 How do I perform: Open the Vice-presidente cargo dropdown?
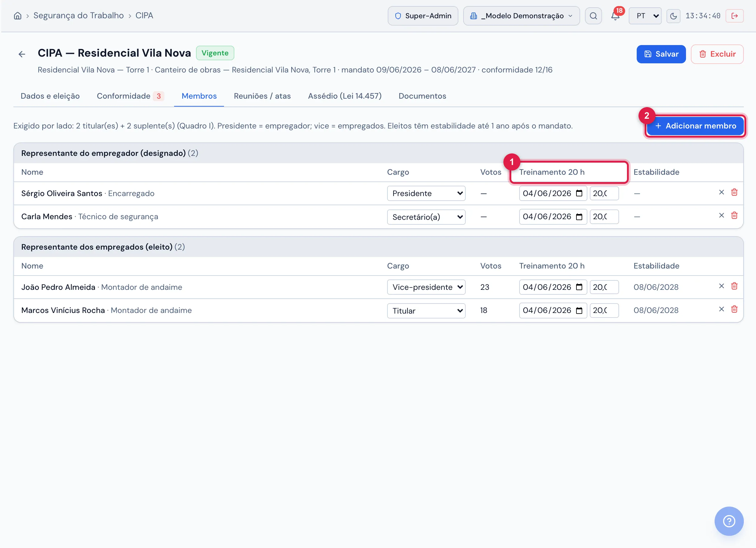point(426,287)
